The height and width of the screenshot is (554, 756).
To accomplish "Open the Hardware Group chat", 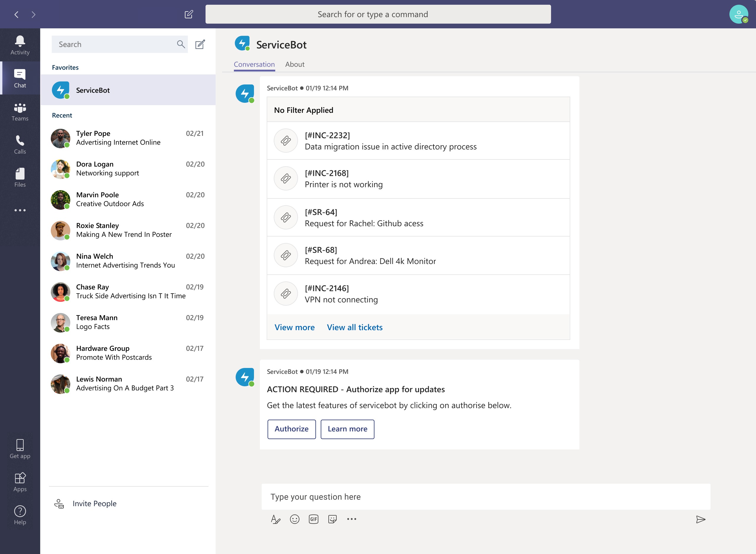I will (x=128, y=353).
